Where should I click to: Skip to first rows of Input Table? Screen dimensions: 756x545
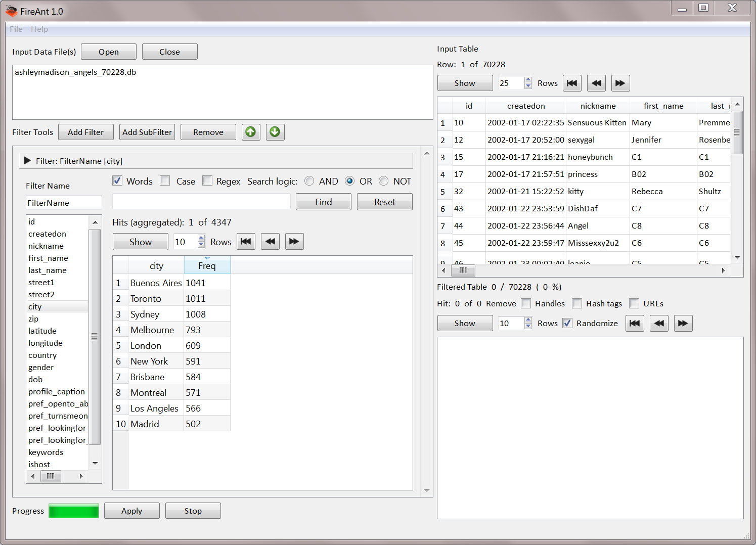[x=572, y=83]
